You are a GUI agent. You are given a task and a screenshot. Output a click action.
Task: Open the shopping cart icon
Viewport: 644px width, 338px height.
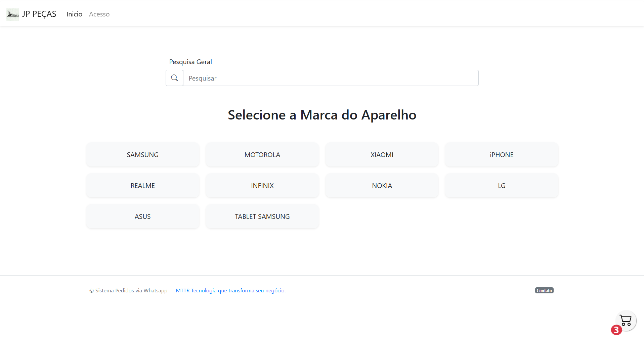click(x=625, y=320)
